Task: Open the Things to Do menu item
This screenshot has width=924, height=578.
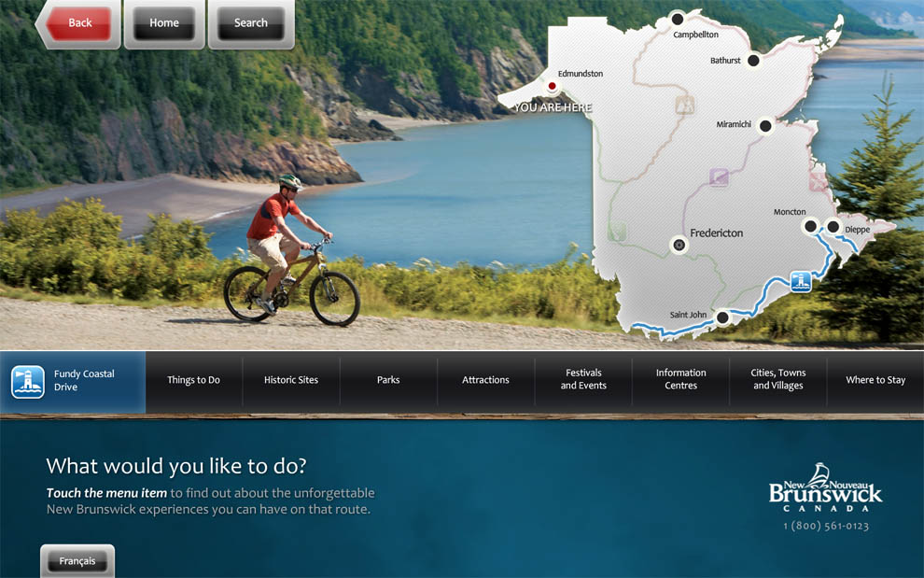Action: pos(194,380)
